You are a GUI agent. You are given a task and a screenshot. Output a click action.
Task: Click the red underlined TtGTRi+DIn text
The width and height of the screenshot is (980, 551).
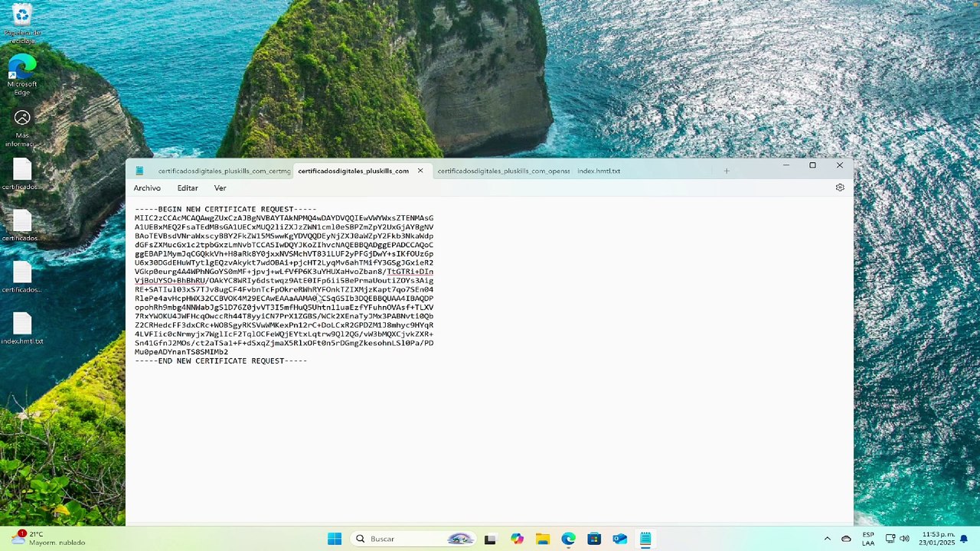[x=410, y=272]
